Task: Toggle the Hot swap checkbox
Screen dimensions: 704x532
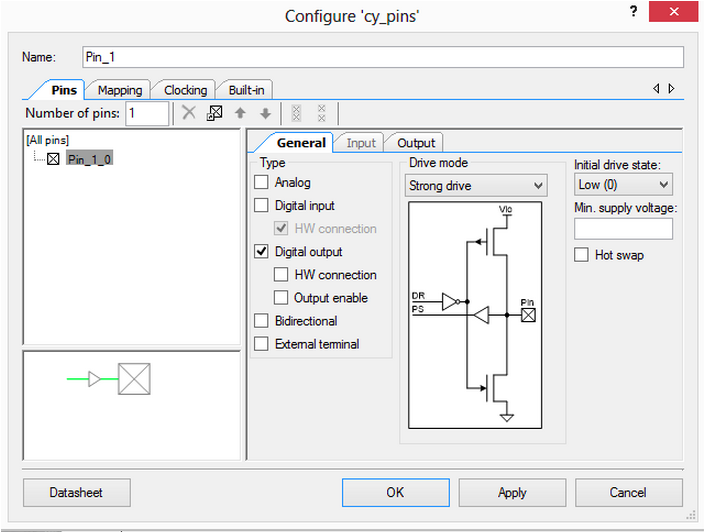Action: click(582, 255)
